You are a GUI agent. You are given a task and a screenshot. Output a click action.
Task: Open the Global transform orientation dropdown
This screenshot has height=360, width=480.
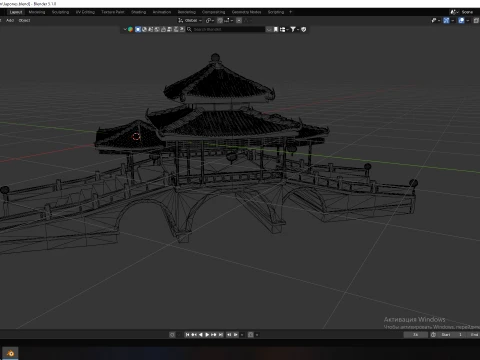(x=190, y=20)
